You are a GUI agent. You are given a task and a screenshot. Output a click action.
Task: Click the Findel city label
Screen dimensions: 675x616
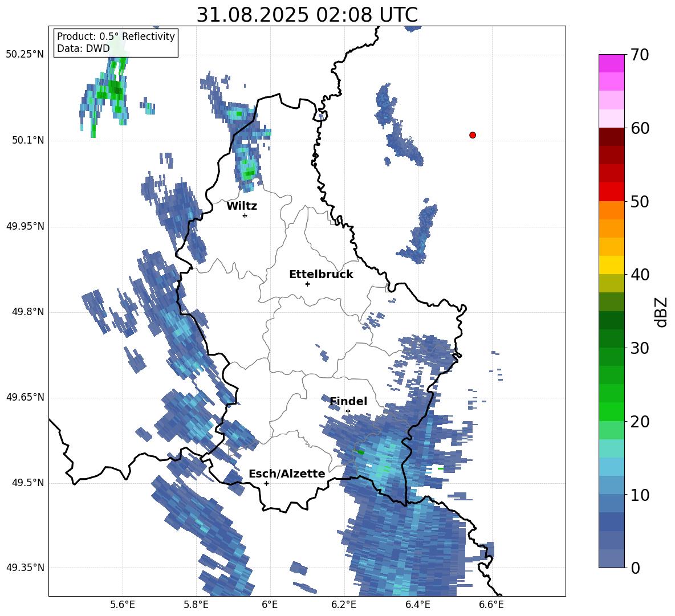tap(348, 401)
